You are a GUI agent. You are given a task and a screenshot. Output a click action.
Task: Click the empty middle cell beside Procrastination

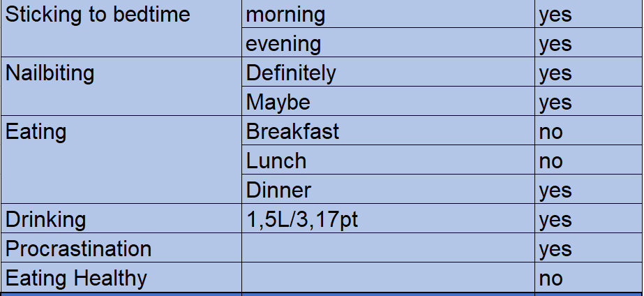(388, 249)
